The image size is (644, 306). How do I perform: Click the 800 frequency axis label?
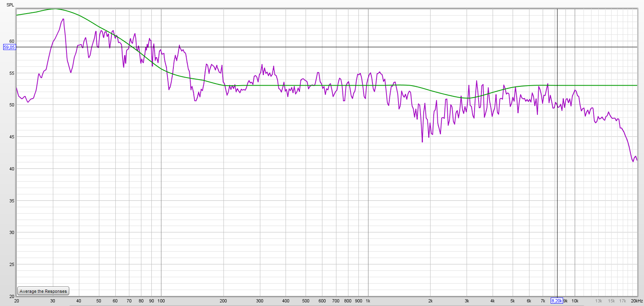348,301
